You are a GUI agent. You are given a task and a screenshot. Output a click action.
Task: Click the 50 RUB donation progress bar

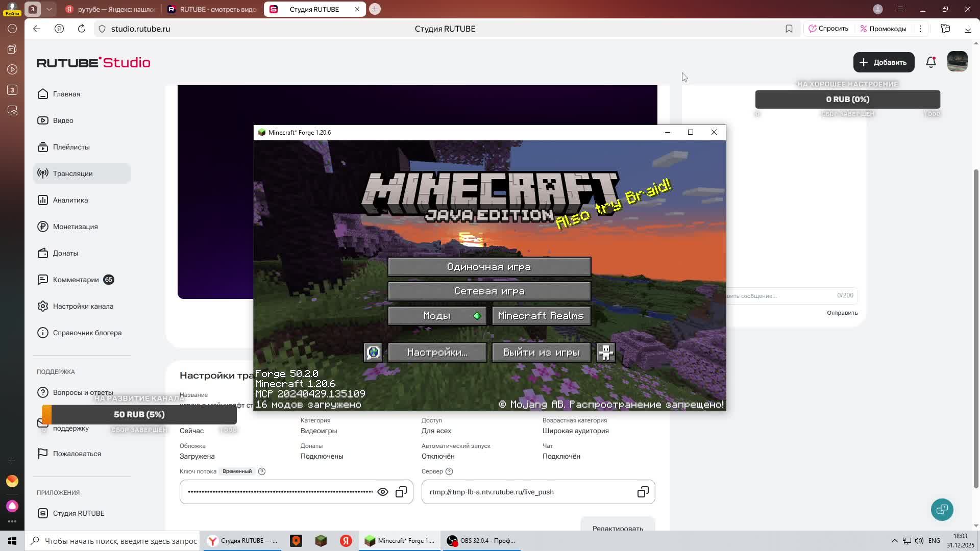coord(139,414)
